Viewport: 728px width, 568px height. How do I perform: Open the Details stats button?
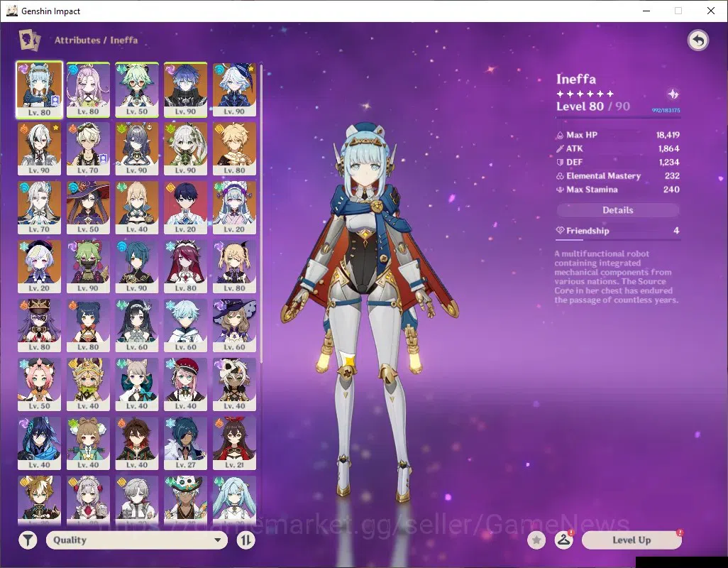617,210
